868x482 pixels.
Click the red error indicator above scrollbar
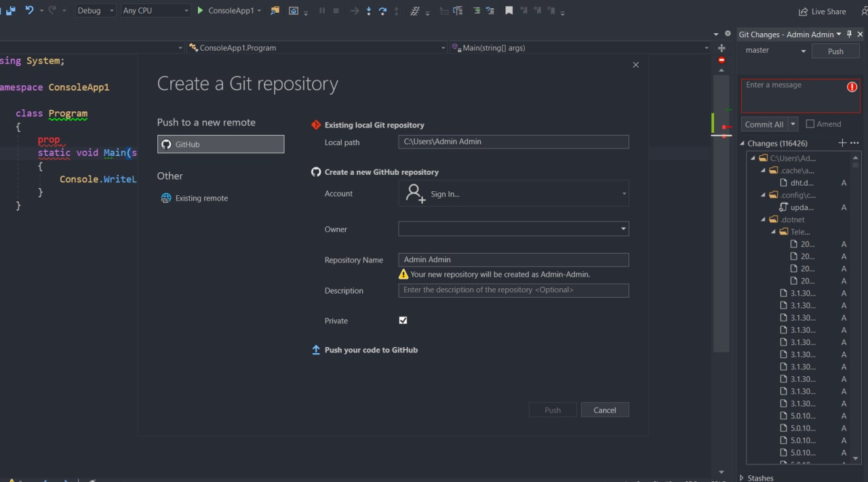[x=722, y=60]
